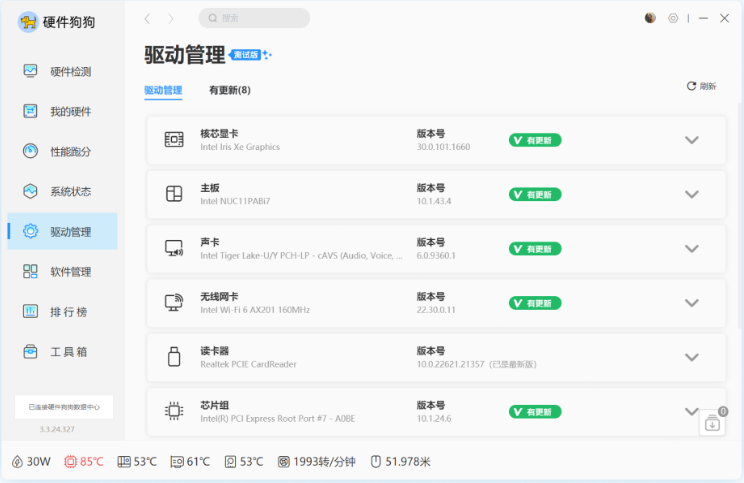Update the 无线网卡 driver via 有更新
The width and height of the screenshot is (744, 483).
click(x=535, y=303)
